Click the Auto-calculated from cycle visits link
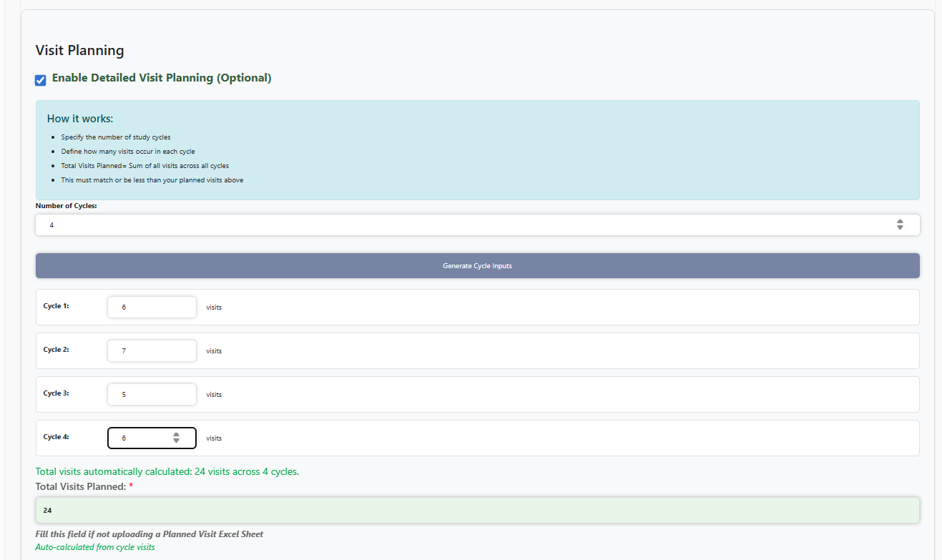Image resolution: width=942 pixels, height=560 pixels. pos(94,546)
